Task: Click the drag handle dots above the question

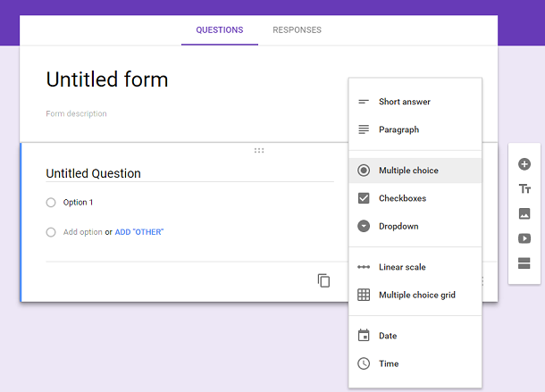Action: coord(259,151)
